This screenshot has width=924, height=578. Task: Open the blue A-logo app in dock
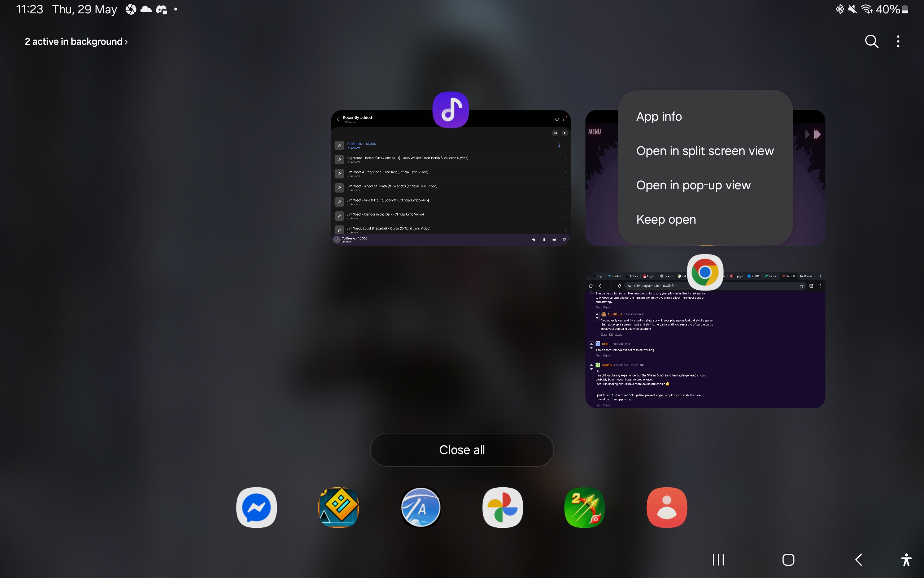click(421, 507)
